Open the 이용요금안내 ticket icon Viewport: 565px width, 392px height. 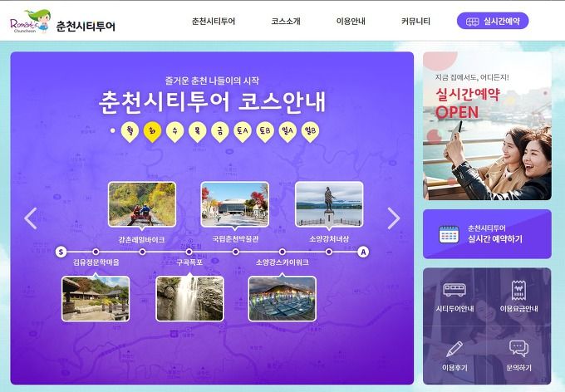(x=518, y=290)
